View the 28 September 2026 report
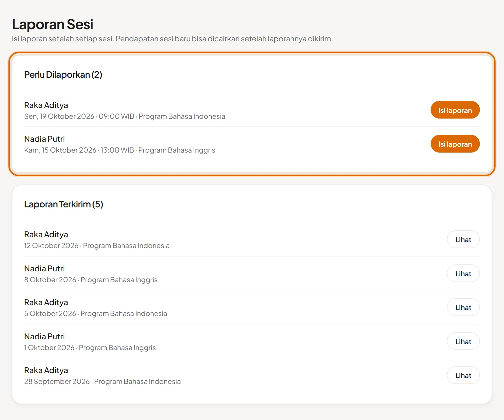The height and width of the screenshot is (420, 504). click(463, 375)
